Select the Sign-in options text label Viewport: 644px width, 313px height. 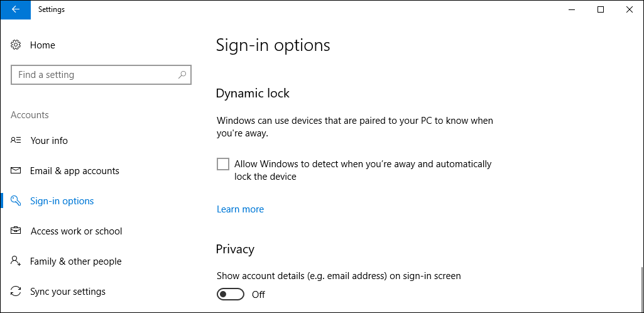point(62,201)
